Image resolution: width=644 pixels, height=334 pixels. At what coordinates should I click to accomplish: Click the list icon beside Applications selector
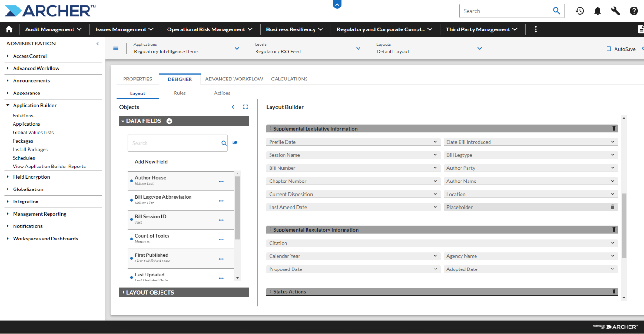pos(116,48)
